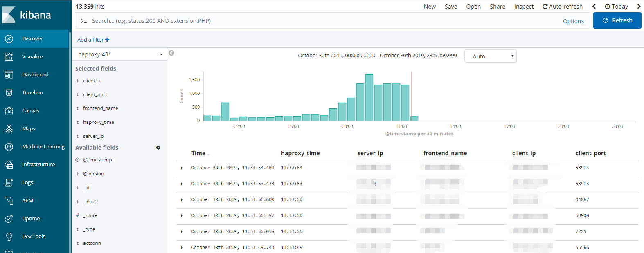Click the client_port value 7225
Screen dimensions: 644x253
(x=581, y=231)
